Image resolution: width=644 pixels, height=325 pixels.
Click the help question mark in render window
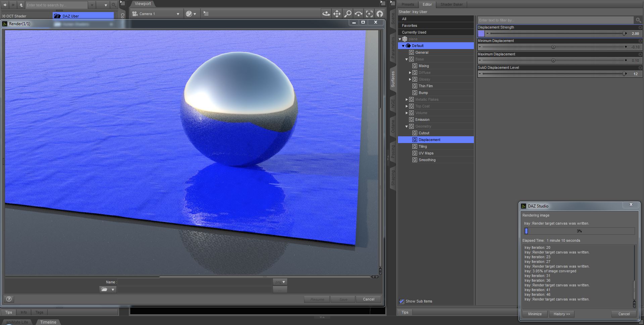click(x=9, y=299)
